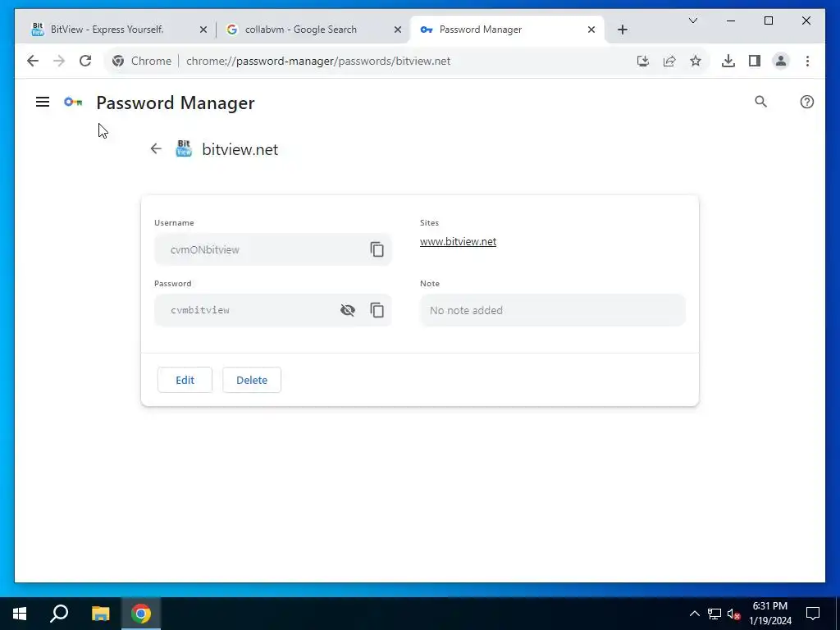Open the Windows notification center
The width and height of the screenshot is (840, 630).
pyautogui.click(x=813, y=614)
